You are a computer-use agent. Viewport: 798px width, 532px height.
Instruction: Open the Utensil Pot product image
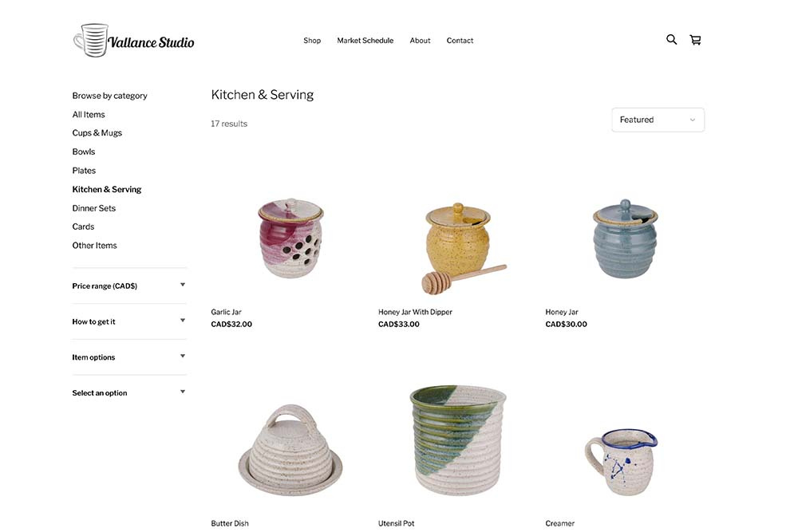pos(457,440)
